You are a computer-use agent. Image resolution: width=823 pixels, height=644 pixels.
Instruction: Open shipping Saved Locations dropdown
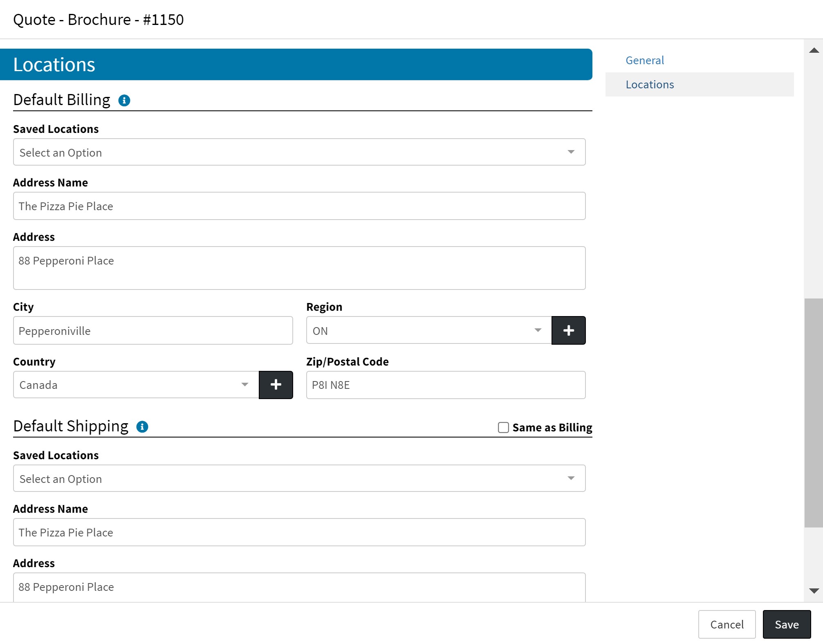299,478
